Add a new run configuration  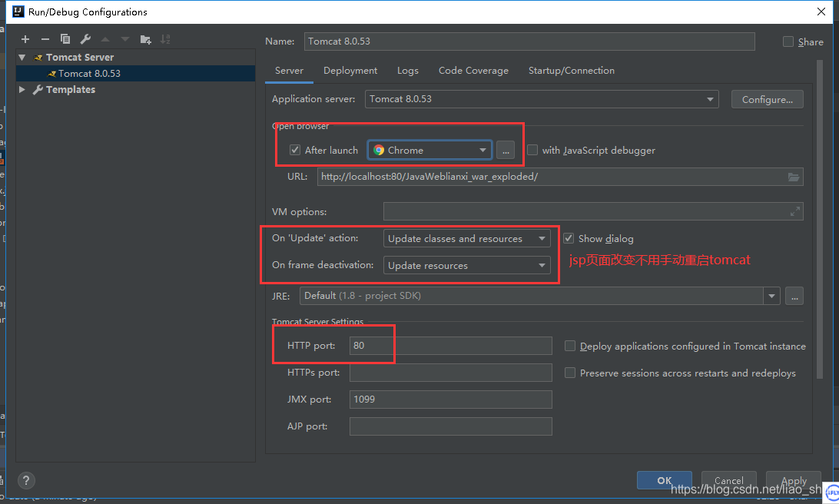point(25,39)
